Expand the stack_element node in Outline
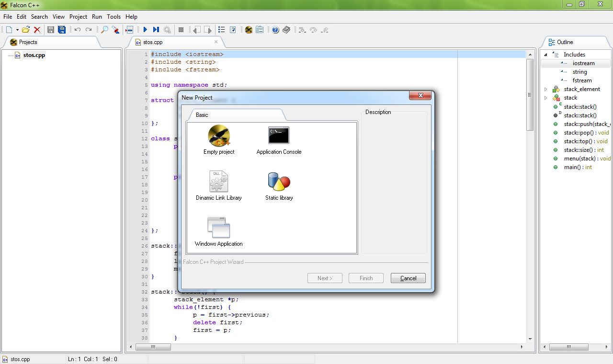The width and height of the screenshot is (613, 364). tap(546, 89)
